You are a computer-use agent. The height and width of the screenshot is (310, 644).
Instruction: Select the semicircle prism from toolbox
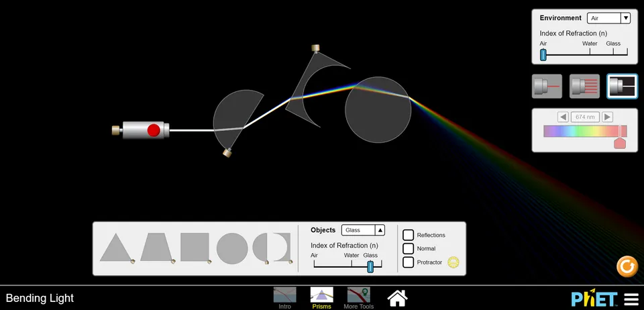(260, 248)
